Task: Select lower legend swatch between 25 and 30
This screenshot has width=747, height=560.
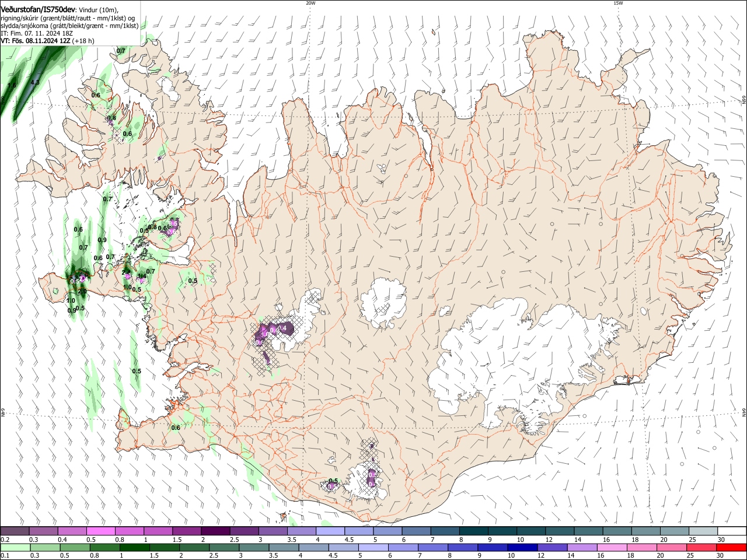Action: [x=702, y=547]
